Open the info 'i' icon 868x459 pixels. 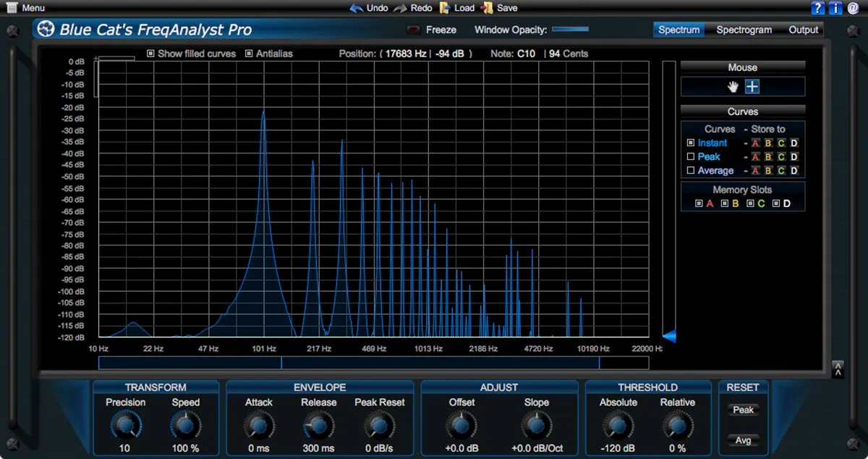835,8
